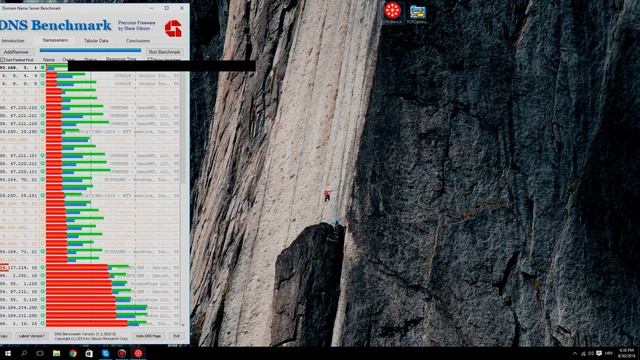
Task: Click the Precision Freeware by Steve Gibson text
Action: pos(136,26)
